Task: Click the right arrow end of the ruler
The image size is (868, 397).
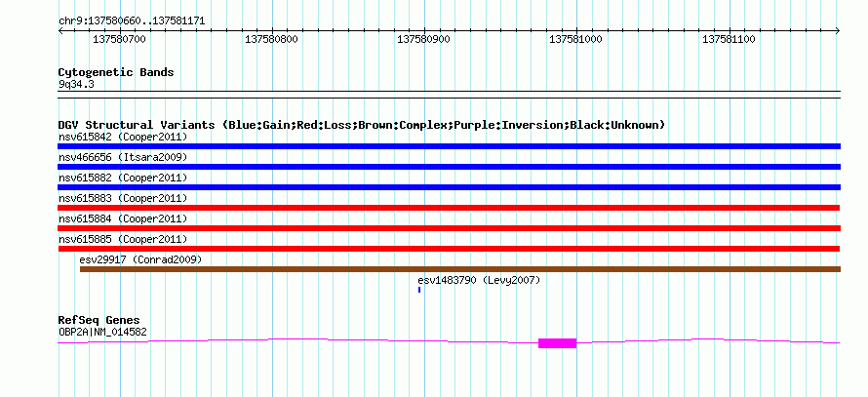Action: click(x=838, y=31)
